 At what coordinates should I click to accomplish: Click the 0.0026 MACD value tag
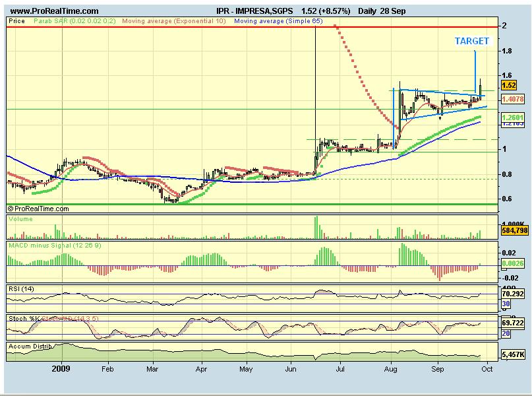[x=513, y=263]
